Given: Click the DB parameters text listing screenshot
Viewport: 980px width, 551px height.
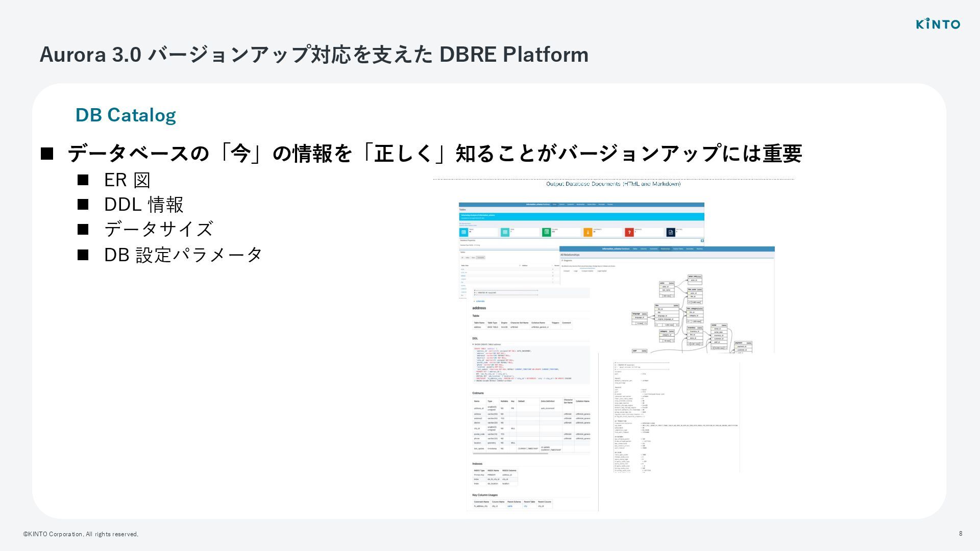Looking at the screenshot, I should (x=676, y=417).
